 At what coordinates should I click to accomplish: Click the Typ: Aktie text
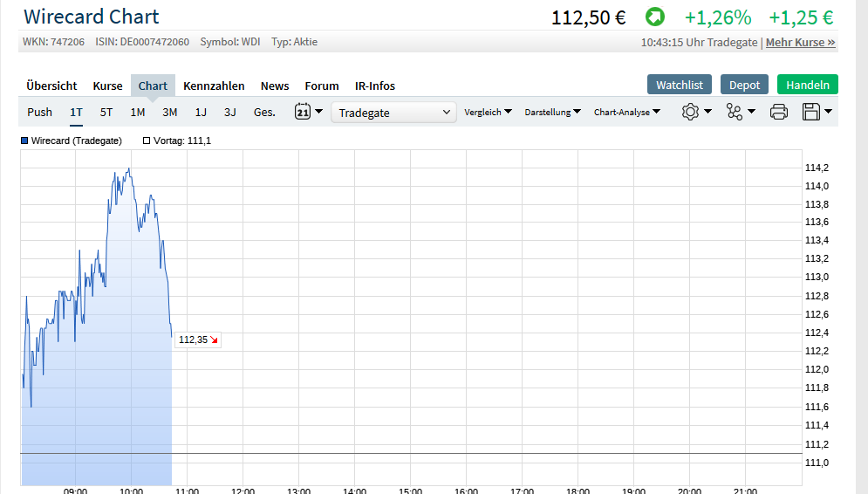coord(295,42)
